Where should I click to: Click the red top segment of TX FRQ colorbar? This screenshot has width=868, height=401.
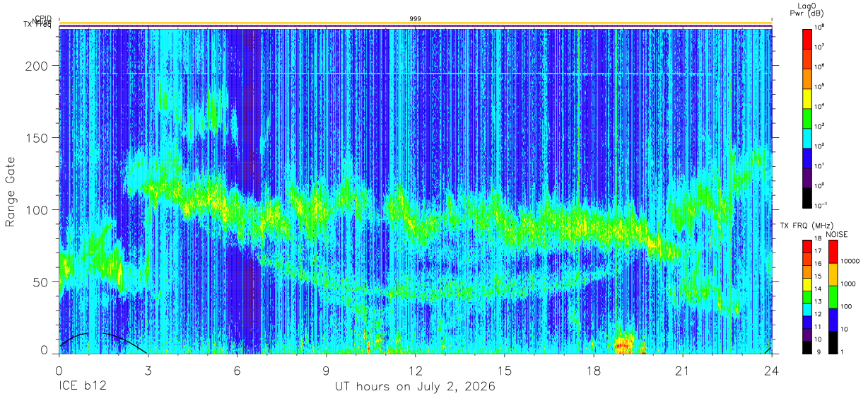point(807,246)
